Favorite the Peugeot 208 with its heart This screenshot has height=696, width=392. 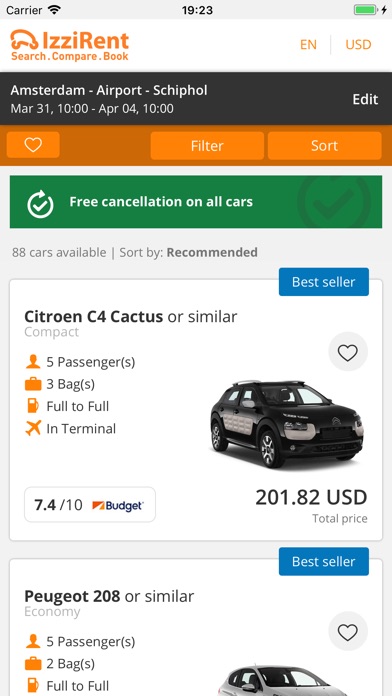point(348,632)
